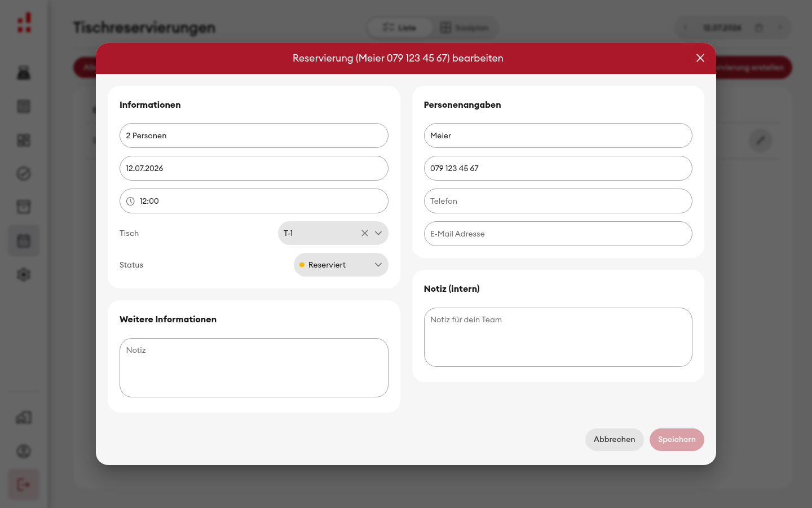
Task: Open the settings gear sidebar icon
Action: click(24, 274)
